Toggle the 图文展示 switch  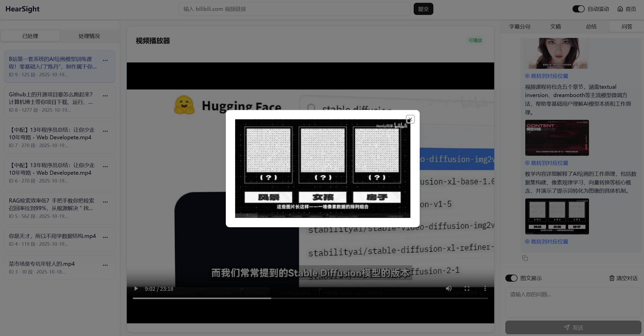pos(511,278)
